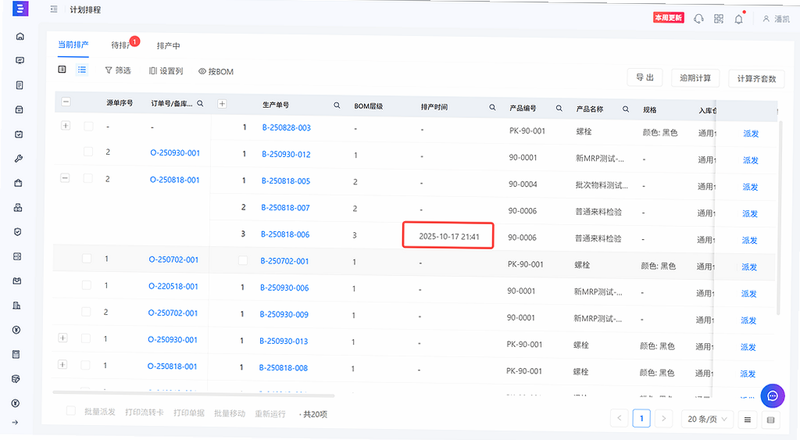Click 派发 in the B-250828-003 row

[x=751, y=134]
